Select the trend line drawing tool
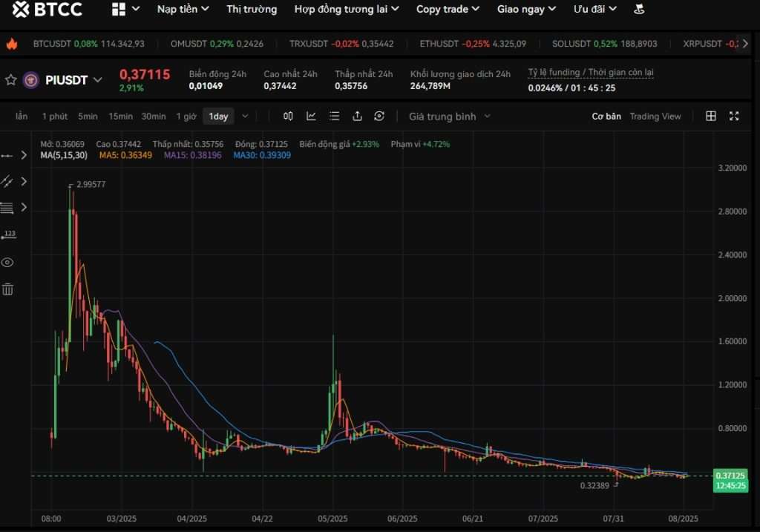The image size is (760, 532). tap(7, 155)
